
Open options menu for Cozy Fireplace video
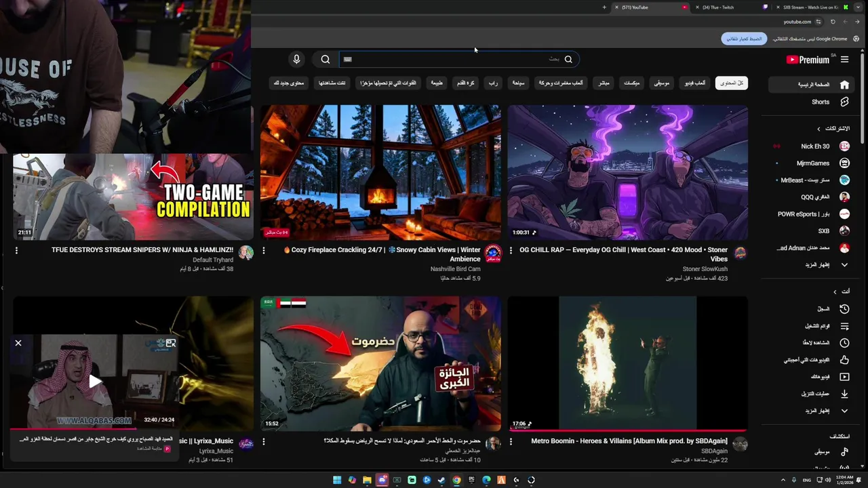(x=264, y=250)
